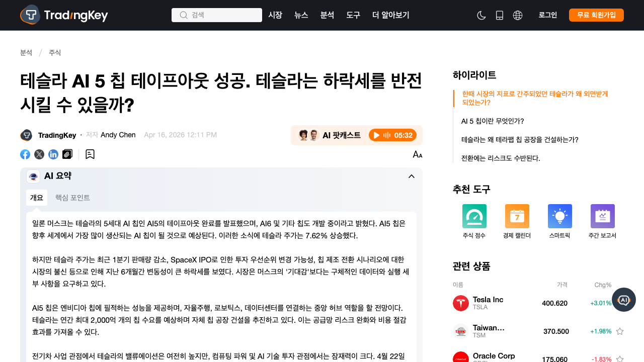Click the 가격 column header

(562, 285)
